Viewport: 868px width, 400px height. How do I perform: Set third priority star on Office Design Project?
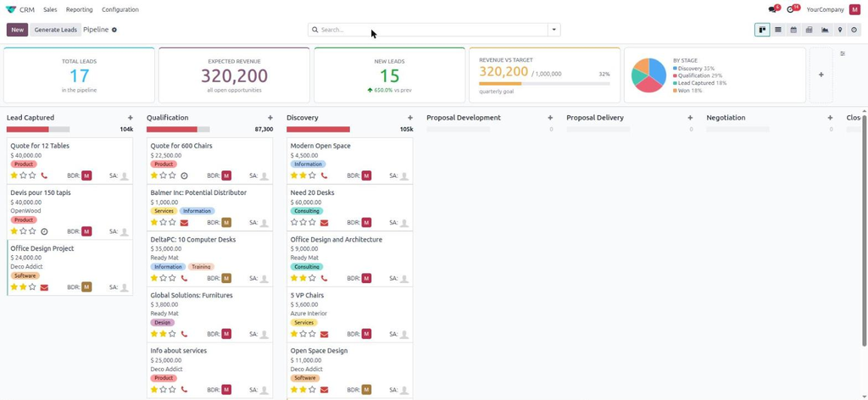point(32,287)
